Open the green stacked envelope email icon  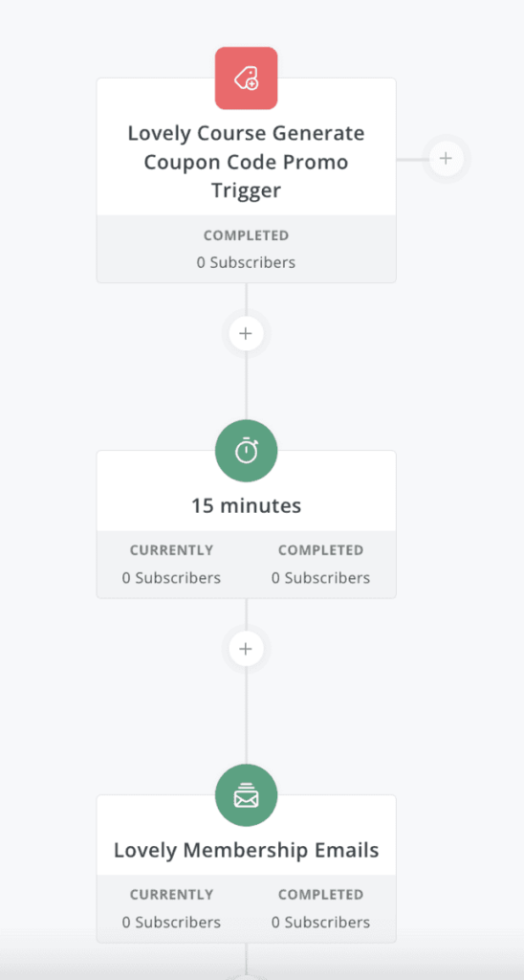click(246, 795)
